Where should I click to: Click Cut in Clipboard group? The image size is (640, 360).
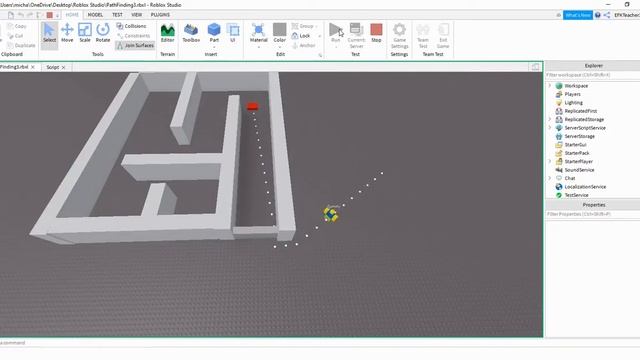pyautogui.click(x=15, y=36)
